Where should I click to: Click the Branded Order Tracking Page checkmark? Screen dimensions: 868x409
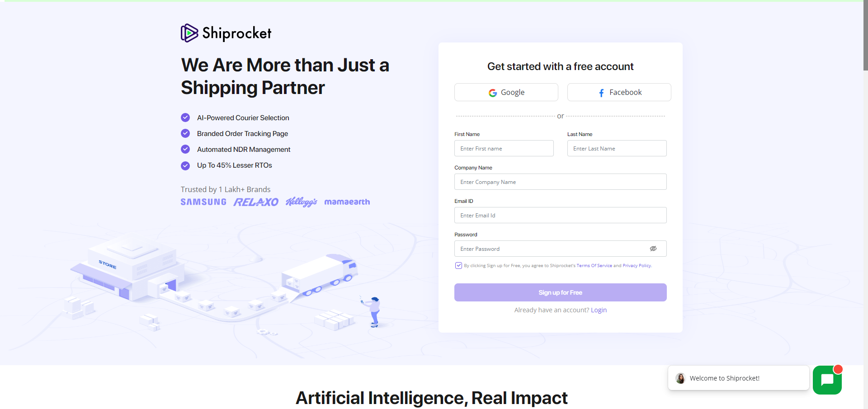pos(185,133)
